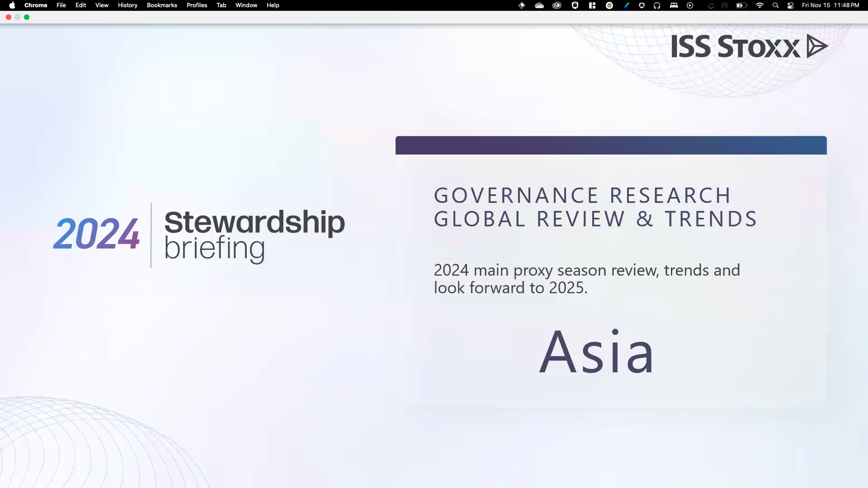868x488 pixels.
Task: Open the Apple menu
Action: pyautogui.click(x=12, y=5)
